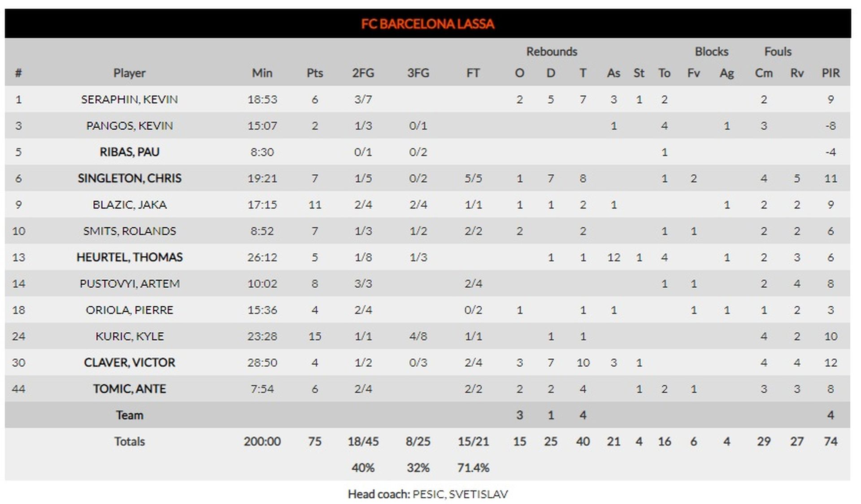Select HEURTEL, THOMAS in the table

(x=129, y=257)
